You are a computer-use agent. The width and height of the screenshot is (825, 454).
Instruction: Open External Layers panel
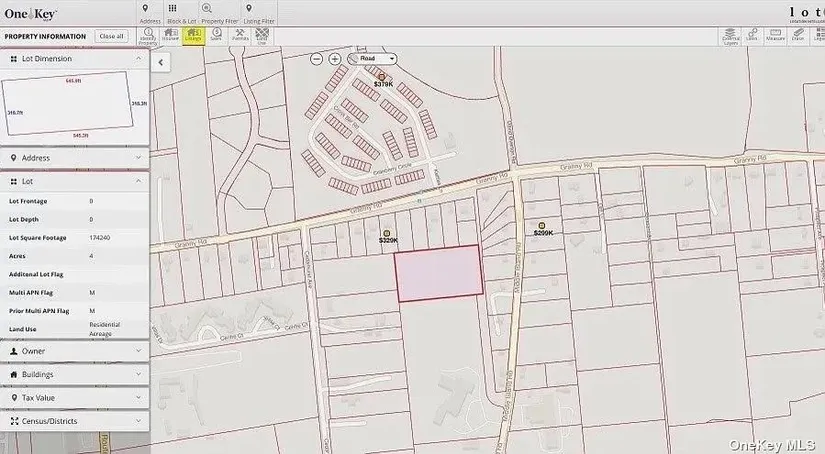click(x=730, y=36)
